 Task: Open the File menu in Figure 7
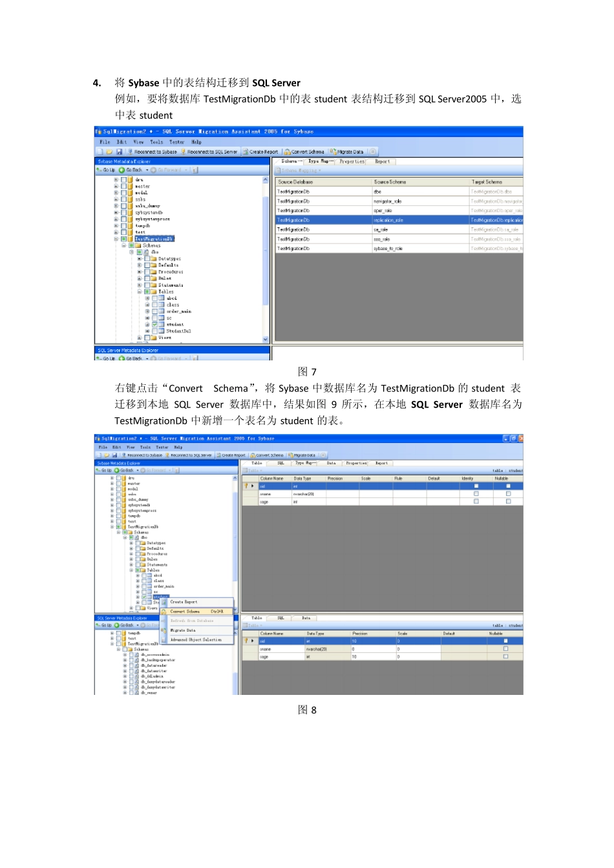(x=105, y=142)
